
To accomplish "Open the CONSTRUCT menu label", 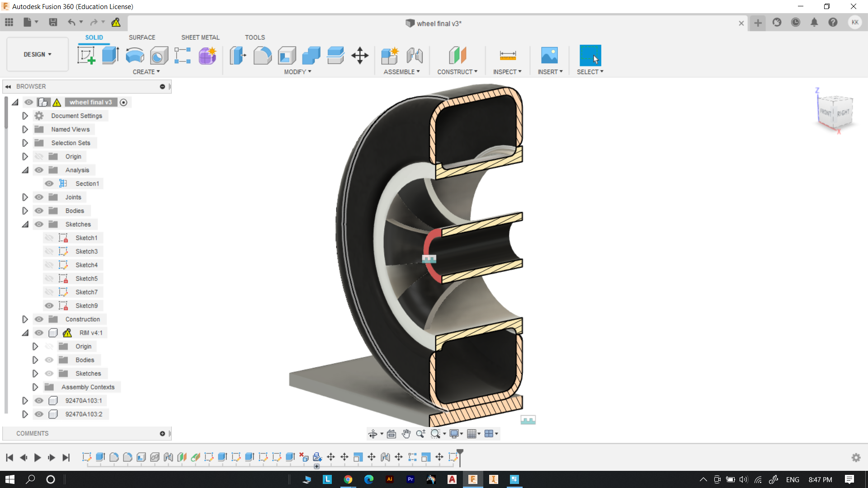I will (457, 72).
